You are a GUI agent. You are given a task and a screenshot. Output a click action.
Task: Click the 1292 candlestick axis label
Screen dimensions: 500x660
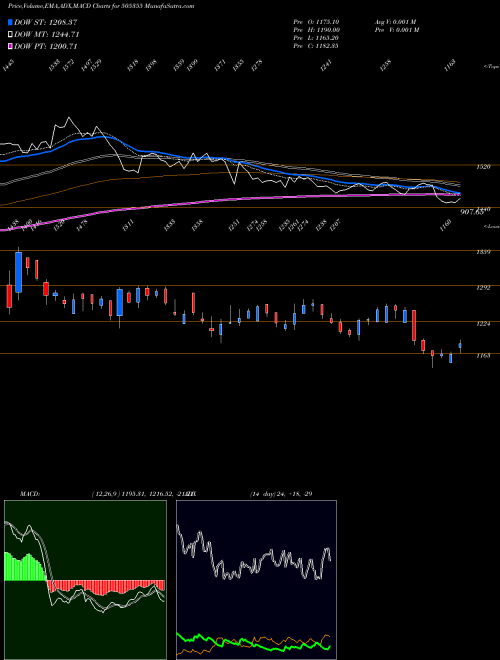point(483,287)
